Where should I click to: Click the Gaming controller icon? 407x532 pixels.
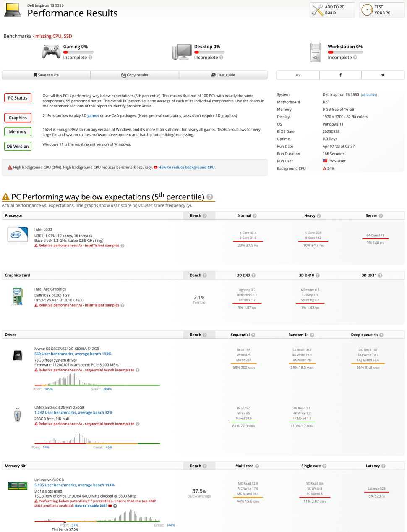tap(51, 52)
